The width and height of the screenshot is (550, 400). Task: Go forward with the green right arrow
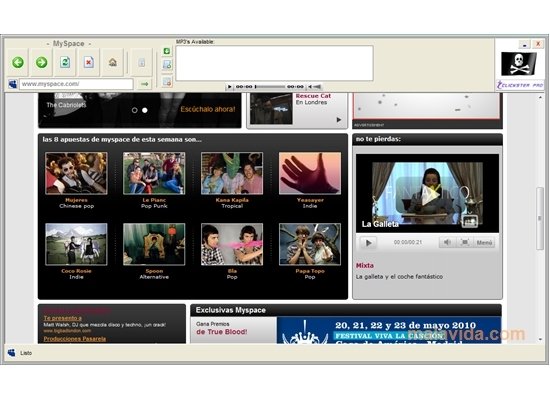(x=41, y=62)
